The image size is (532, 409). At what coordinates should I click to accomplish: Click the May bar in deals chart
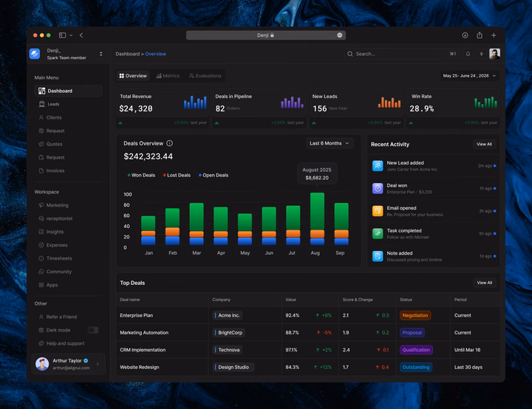[245, 229]
